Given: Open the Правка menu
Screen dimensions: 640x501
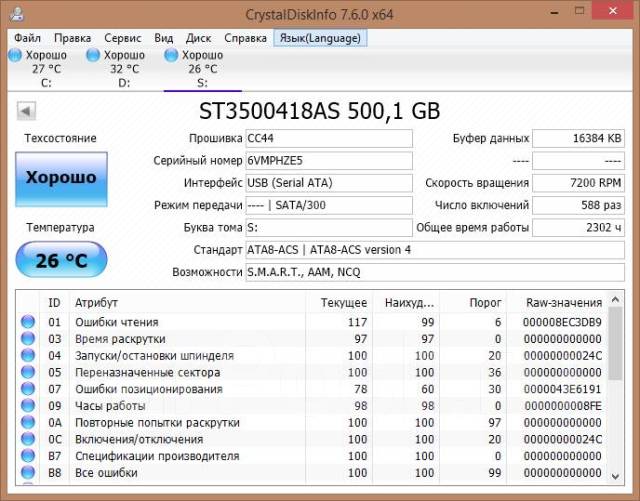Looking at the screenshot, I should [72, 38].
